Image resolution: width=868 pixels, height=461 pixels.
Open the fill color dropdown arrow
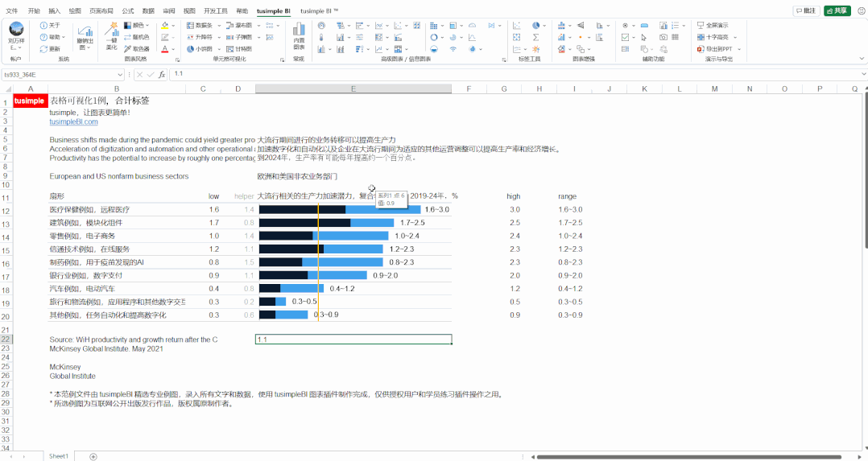(x=173, y=26)
